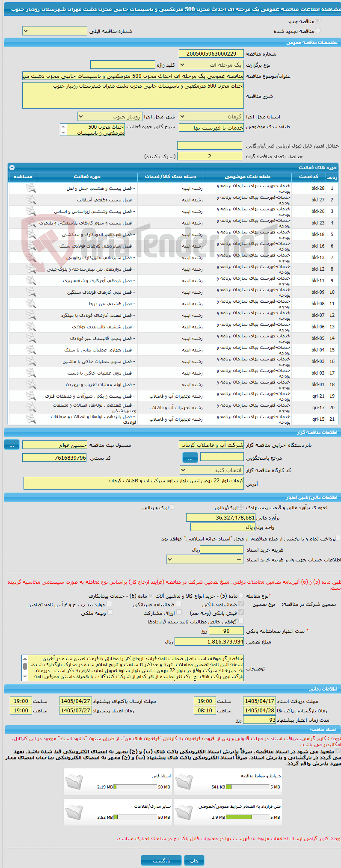This screenshot has height=868, width=341.
Task: Select ماده (5) transaction type radio
Action: tap(241, 596)
